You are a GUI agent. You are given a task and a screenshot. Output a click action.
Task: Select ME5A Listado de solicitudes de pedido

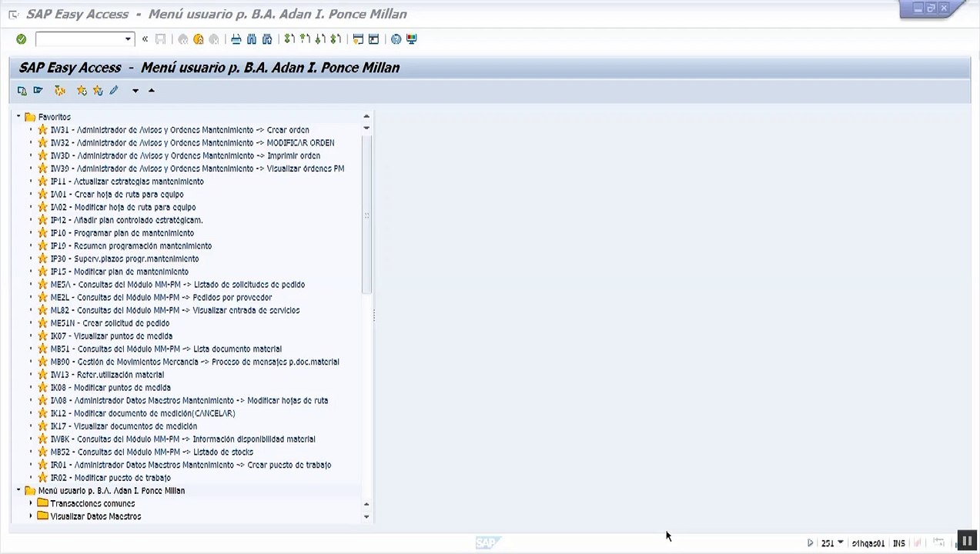coord(177,285)
